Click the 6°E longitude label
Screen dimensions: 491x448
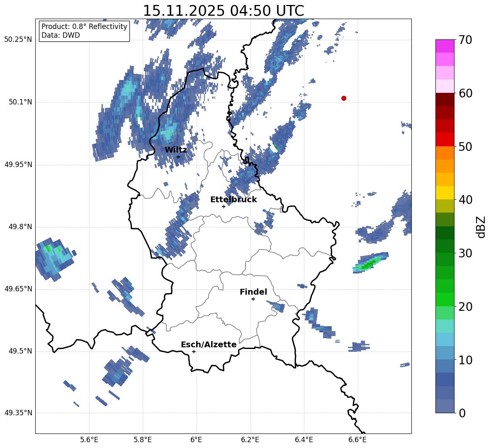[x=196, y=440]
